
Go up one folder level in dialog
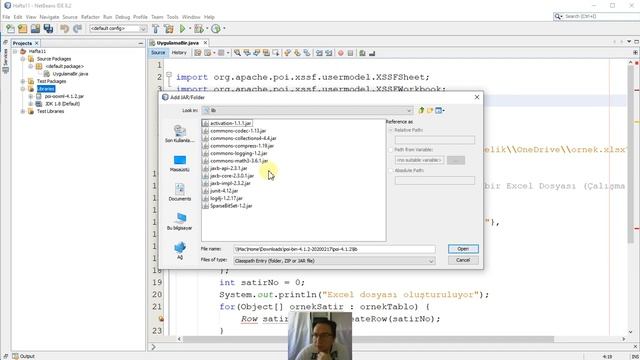pyautogui.click(x=421, y=110)
